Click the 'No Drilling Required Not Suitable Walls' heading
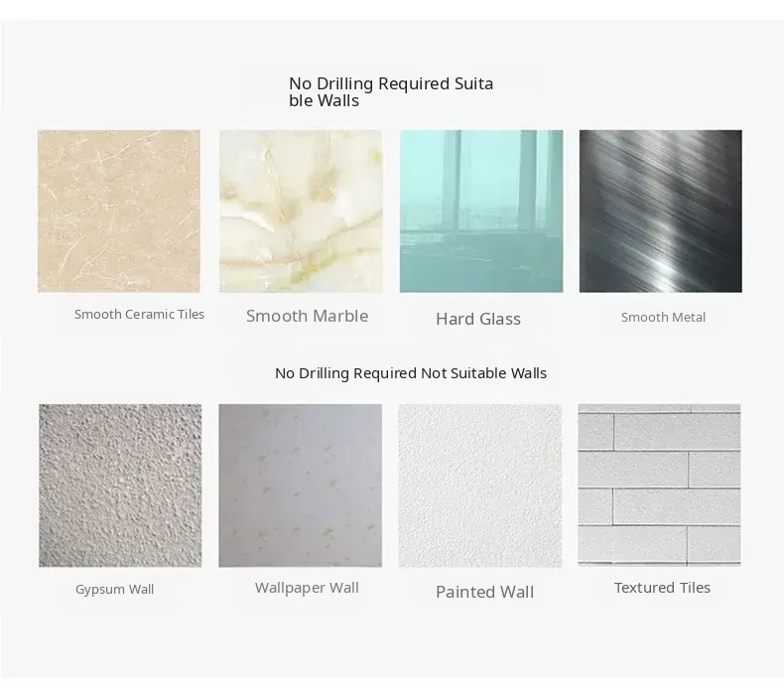 coord(411,373)
